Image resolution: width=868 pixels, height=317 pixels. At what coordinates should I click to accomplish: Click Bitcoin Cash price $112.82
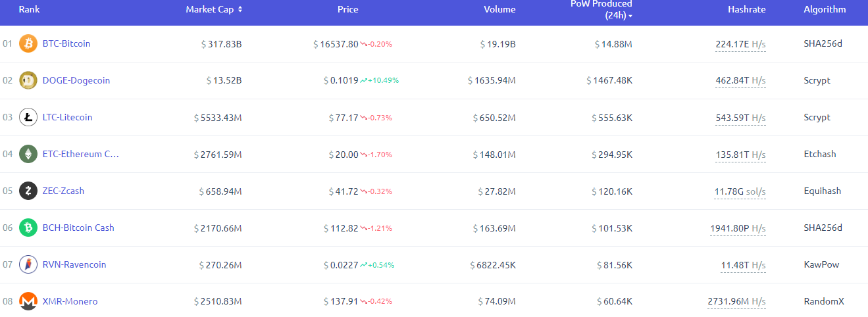point(341,228)
